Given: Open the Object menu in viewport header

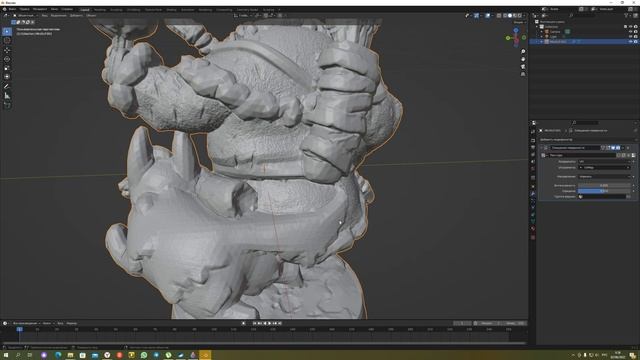Looking at the screenshot, I should click(x=91, y=16).
